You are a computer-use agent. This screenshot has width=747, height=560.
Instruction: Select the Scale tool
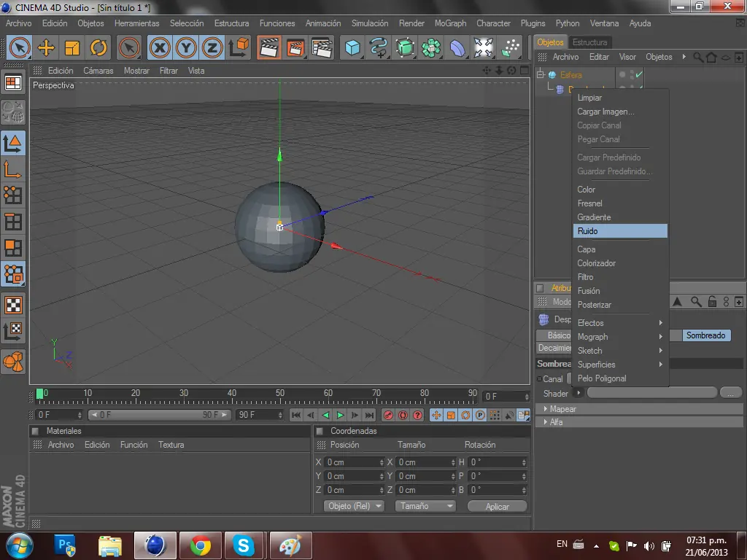point(72,47)
